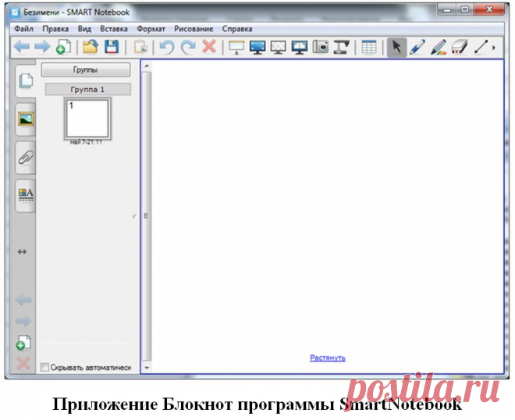Pick the Pen tool
Viewport: 515px width, 420px height.
coord(417,47)
